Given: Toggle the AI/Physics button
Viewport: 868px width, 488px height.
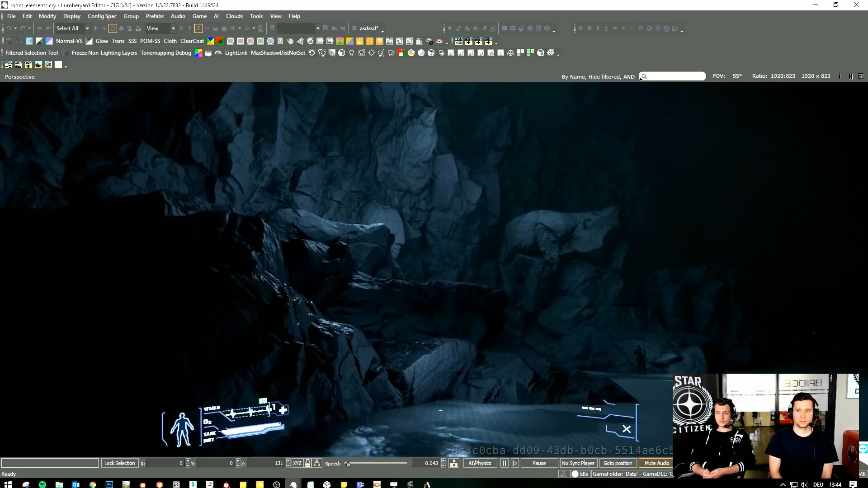Looking at the screenshot, I should pyautogui.click(x=479, y=463).
